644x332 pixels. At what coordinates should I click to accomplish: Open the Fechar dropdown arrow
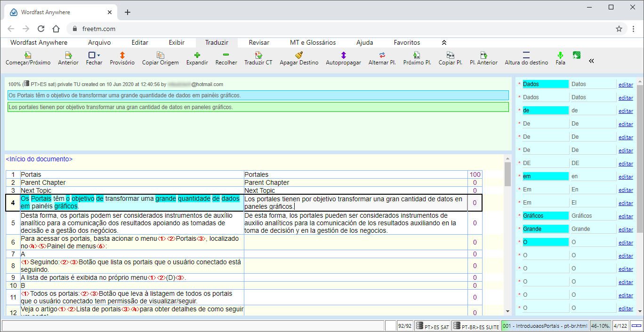(x=98, y=55)
